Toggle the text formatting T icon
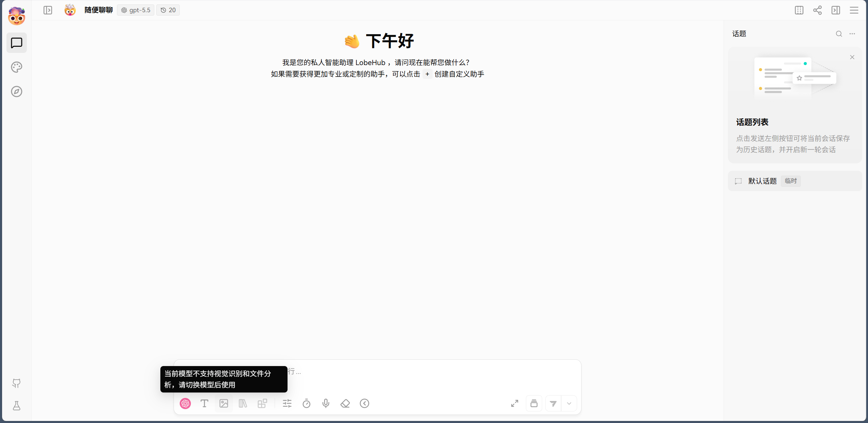The image size is (868, 423). coord(204,403)
